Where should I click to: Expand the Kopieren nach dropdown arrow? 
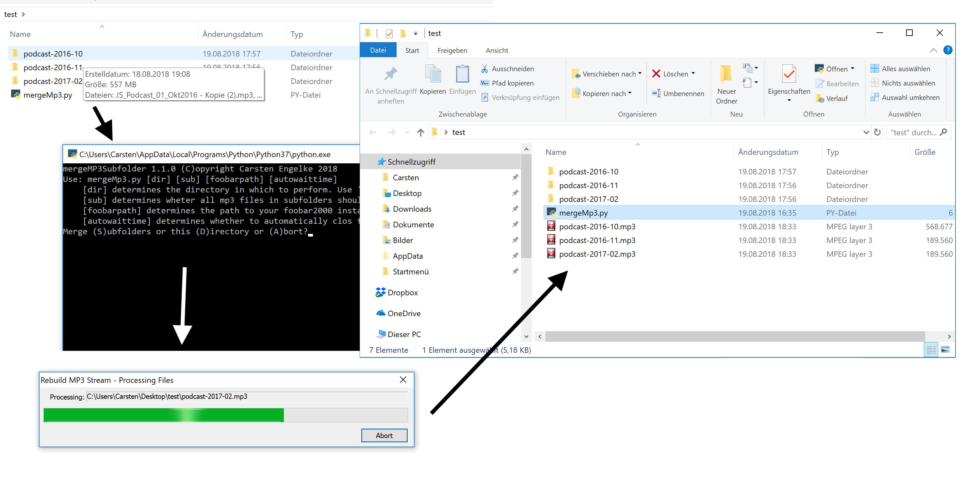[632, 93]
